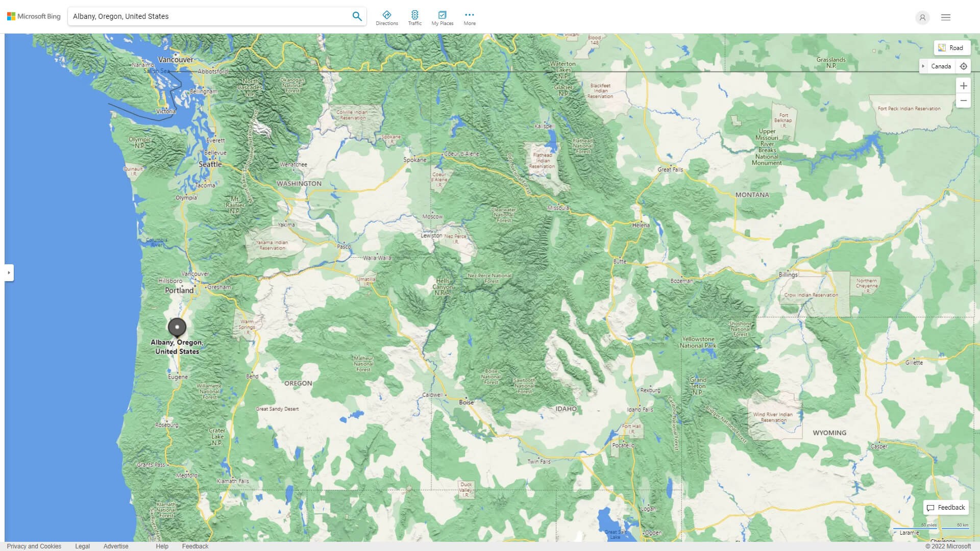This screenshot has width=980, height=551.
Task: Zoom out using the minus control
Action: (x=964, y=100)
